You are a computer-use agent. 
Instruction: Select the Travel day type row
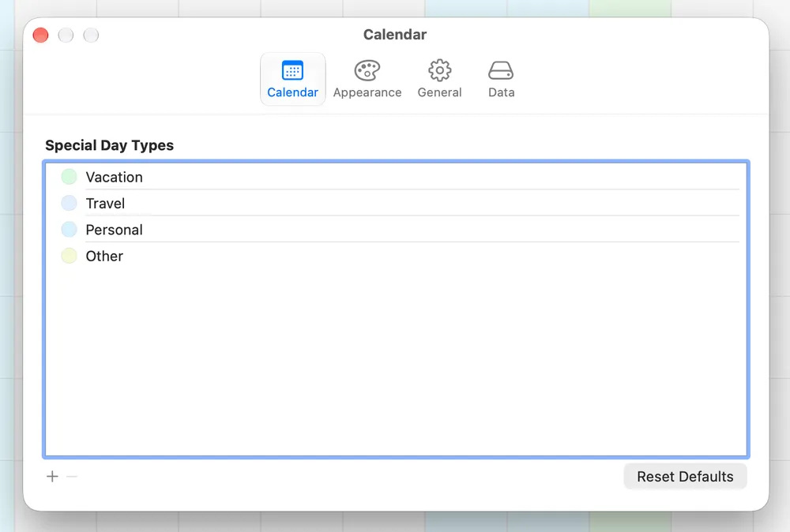396,203
